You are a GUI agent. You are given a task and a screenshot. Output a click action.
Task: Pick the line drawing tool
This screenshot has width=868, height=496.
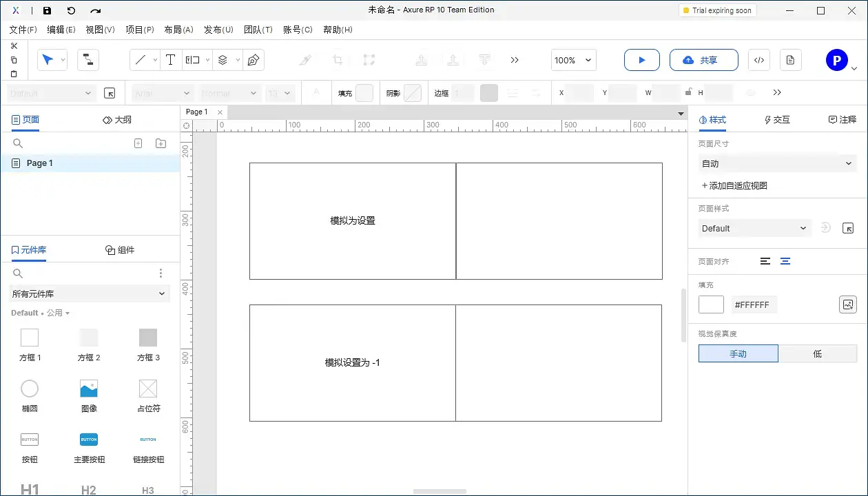(141, 60)
